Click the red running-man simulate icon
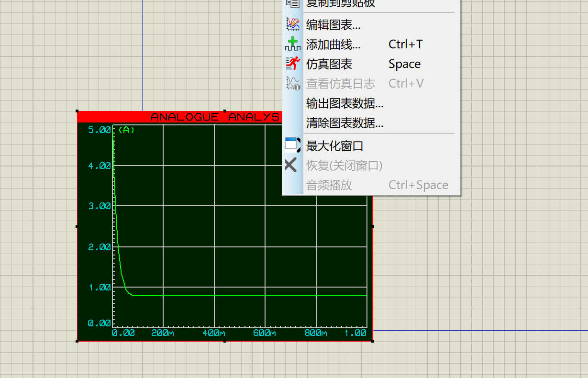 (292, 64)
